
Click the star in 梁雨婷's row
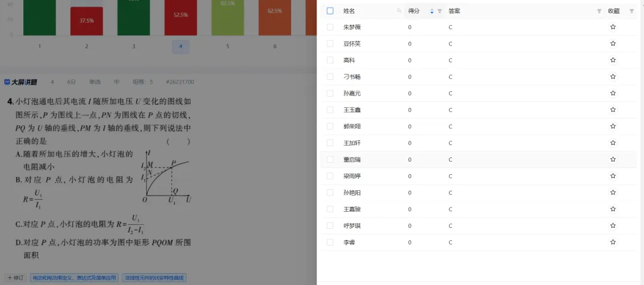(613, 176)
